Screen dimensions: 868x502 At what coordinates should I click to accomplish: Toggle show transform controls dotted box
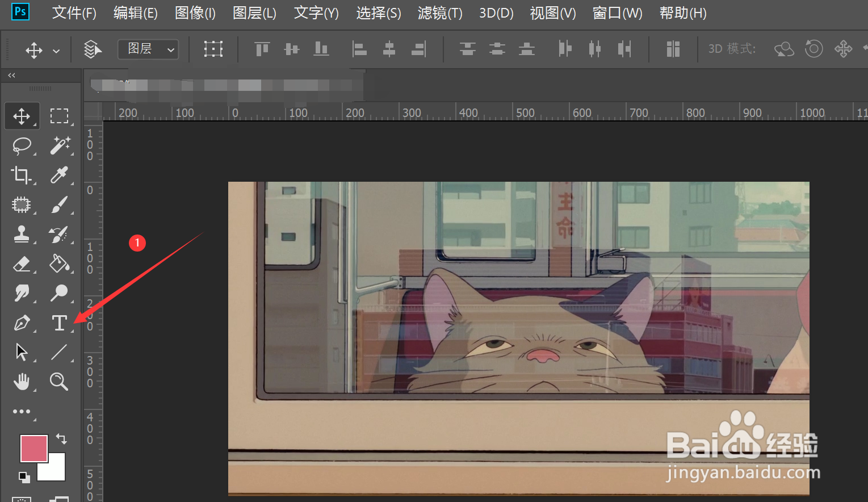point(213,49)
